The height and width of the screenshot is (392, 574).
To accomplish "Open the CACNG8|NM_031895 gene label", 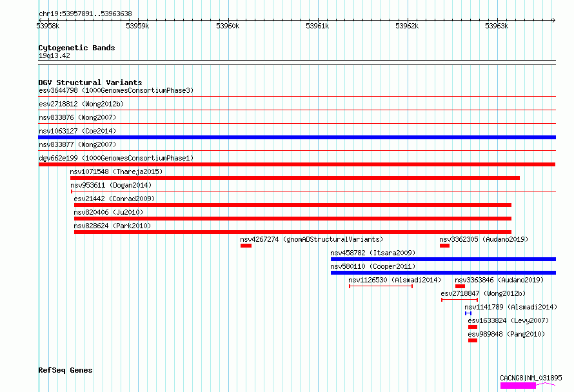I will coord(531,378).
